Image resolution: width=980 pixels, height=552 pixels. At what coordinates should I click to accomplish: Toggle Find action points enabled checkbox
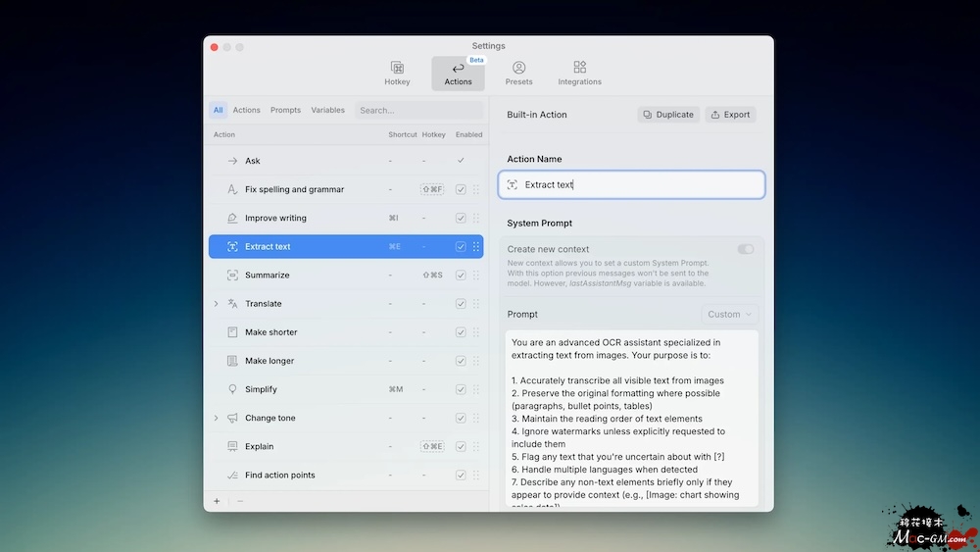tap(461, 476)
